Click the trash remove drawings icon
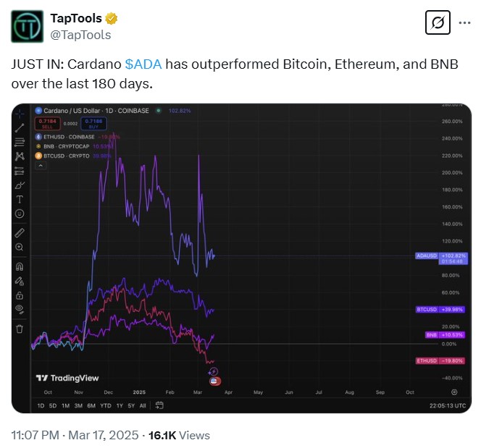481x448 pixels. coord(20,329)
